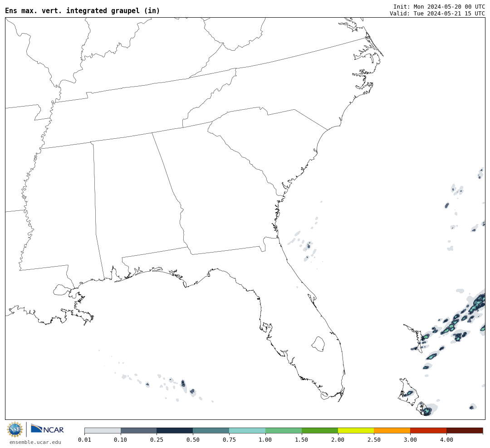490x448 pixels.
Task: Click the red 3.00–4.00 colorbar swatch
Action: click(x=428, y=430)
